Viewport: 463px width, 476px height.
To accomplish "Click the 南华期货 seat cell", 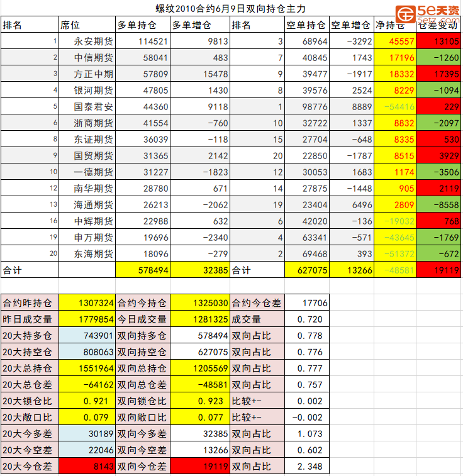I will [87, 189].
